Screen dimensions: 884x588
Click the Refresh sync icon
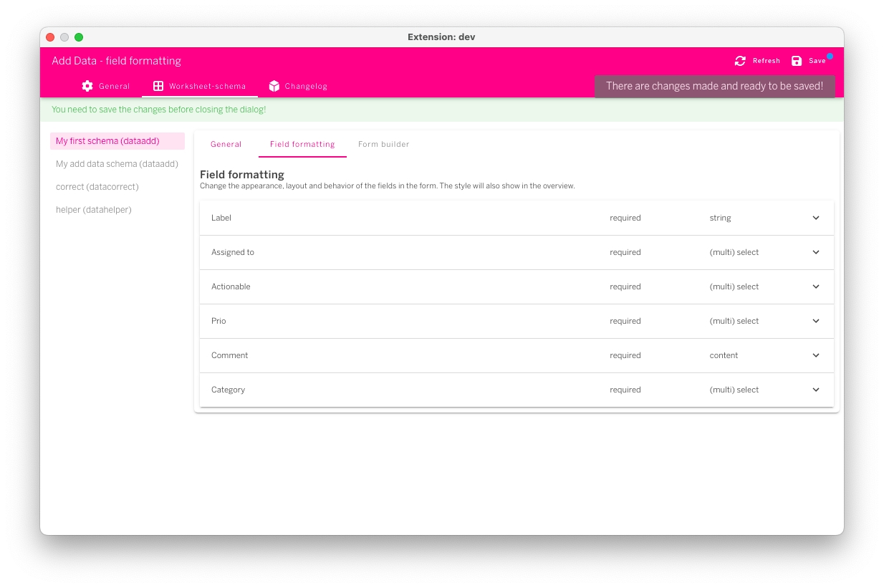coord(740,61)
